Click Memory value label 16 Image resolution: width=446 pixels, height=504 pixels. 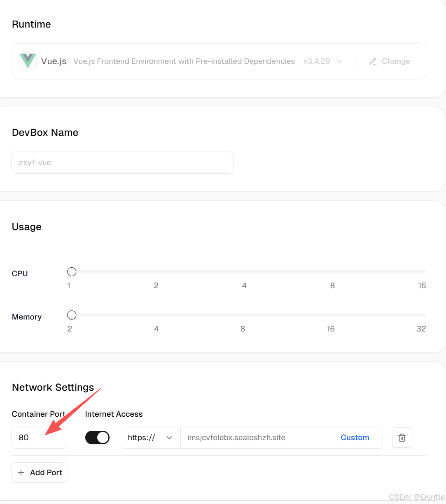tap(331, 329)
